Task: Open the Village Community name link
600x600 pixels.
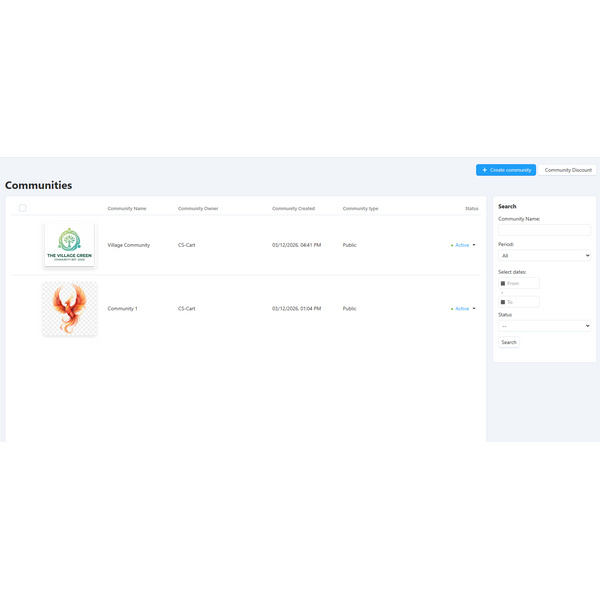Action: click(128, 245)
